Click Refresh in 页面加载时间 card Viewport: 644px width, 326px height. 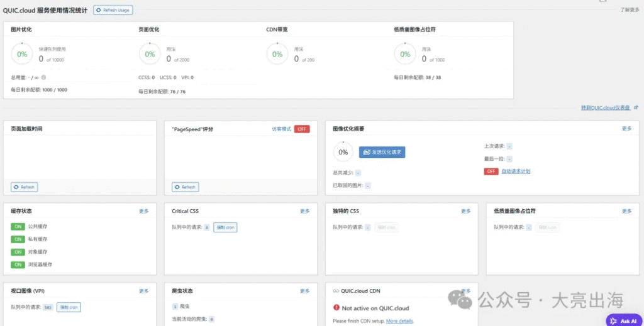(x=25, y=187)
